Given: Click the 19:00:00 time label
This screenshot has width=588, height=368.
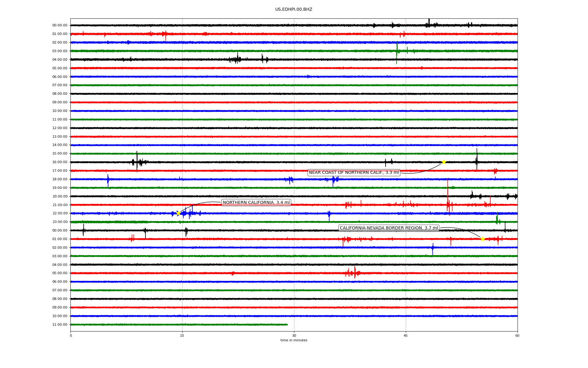Looking at the screenshot, I should pyautogui.click(x=60, y=188).
